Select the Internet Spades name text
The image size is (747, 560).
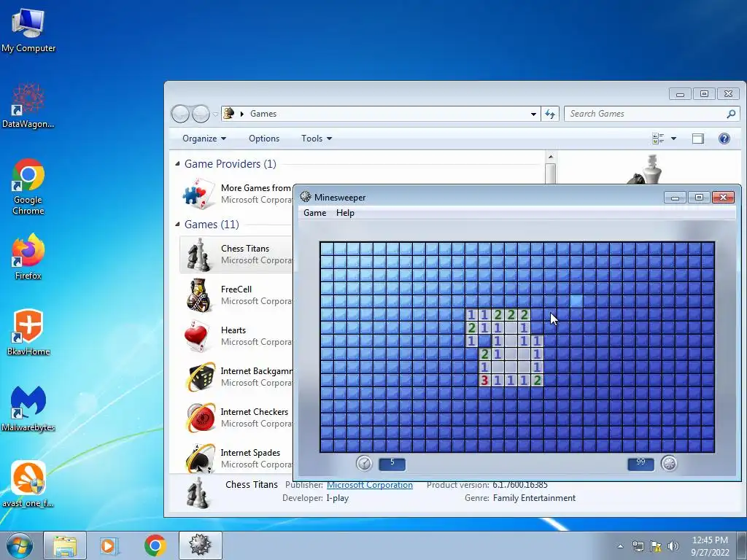tap(250, 452)
